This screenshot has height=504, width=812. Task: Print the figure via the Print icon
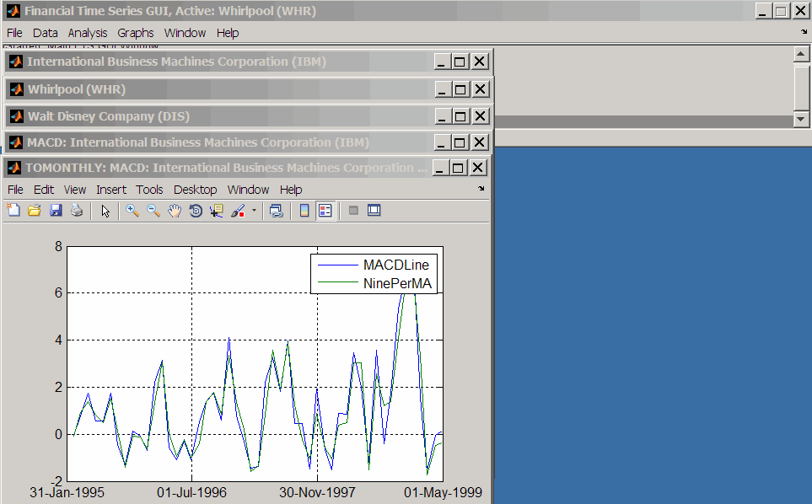pos(76,211)
